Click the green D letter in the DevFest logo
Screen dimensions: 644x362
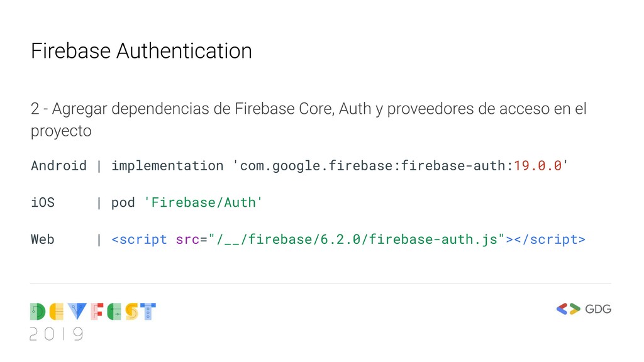click(x=38, y=312)
